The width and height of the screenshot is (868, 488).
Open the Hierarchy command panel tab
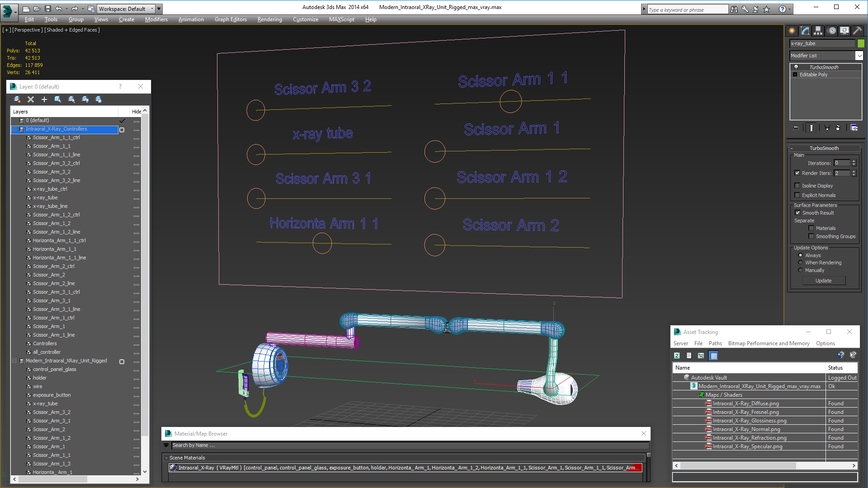point(818,31)
